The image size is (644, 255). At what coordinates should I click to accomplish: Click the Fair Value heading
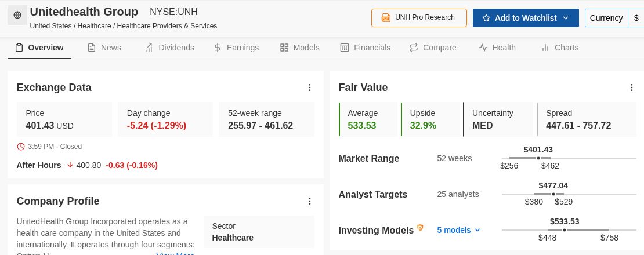363,88
